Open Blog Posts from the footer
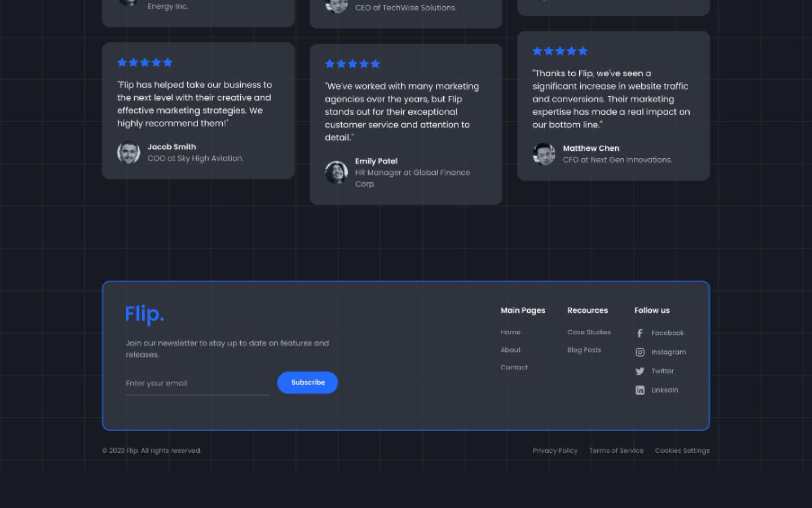Image resolution: width=812 pixels, height=508 pixels. coord(584,349)
